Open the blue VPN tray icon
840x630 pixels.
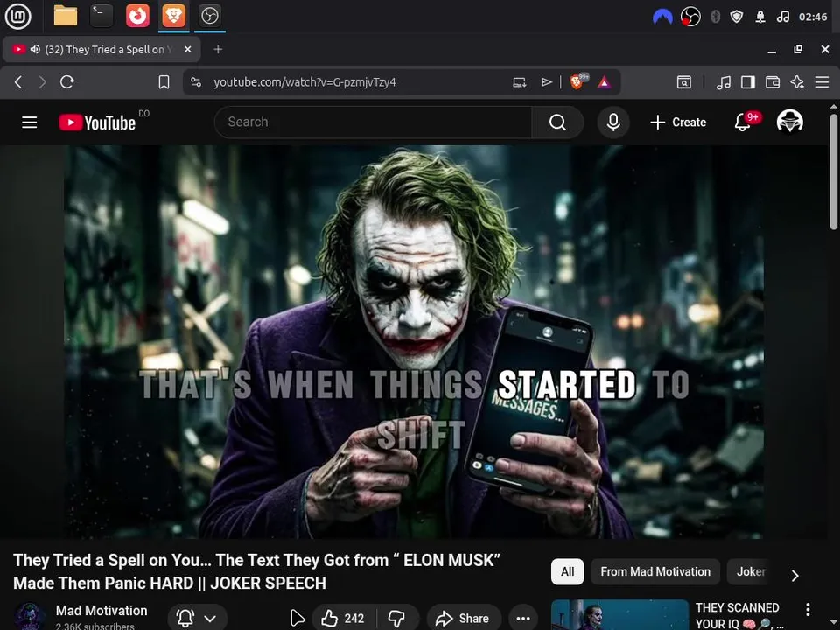point(662,17)
